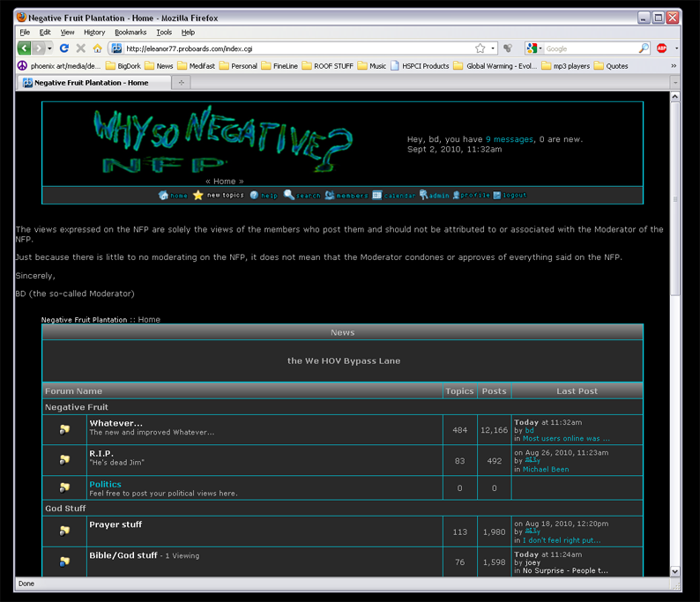This screenshot has width=700, height=602.
Task: Open the Edit menu
Action: point(45,32)
